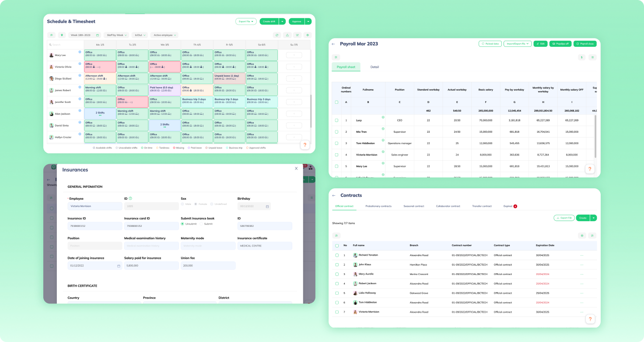This screenshot has height=342, width=644.
Task: Tick the checkbox for John Klaus contract
Action: coord(337,264)
